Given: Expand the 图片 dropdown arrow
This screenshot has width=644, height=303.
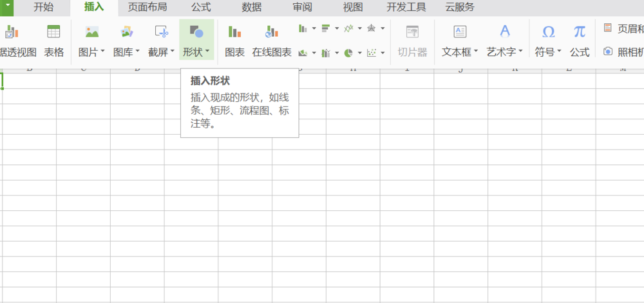Looking at the screenshot, I should [x=102, y=52].
